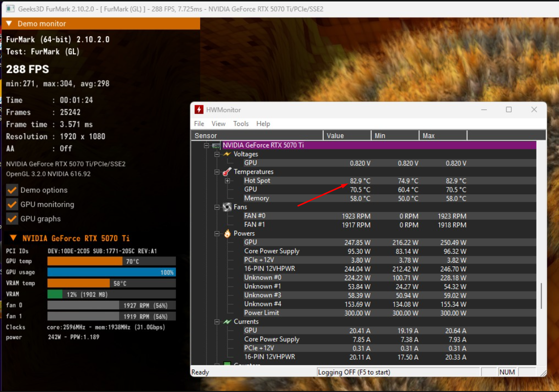This screenshot has width=559, height=392.
Task: Open the Tools menu in HWMonitor
Action: pos(241,124)
